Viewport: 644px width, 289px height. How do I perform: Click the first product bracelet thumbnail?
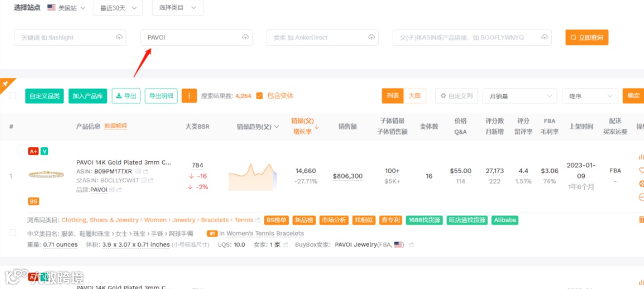pos(46,175)
